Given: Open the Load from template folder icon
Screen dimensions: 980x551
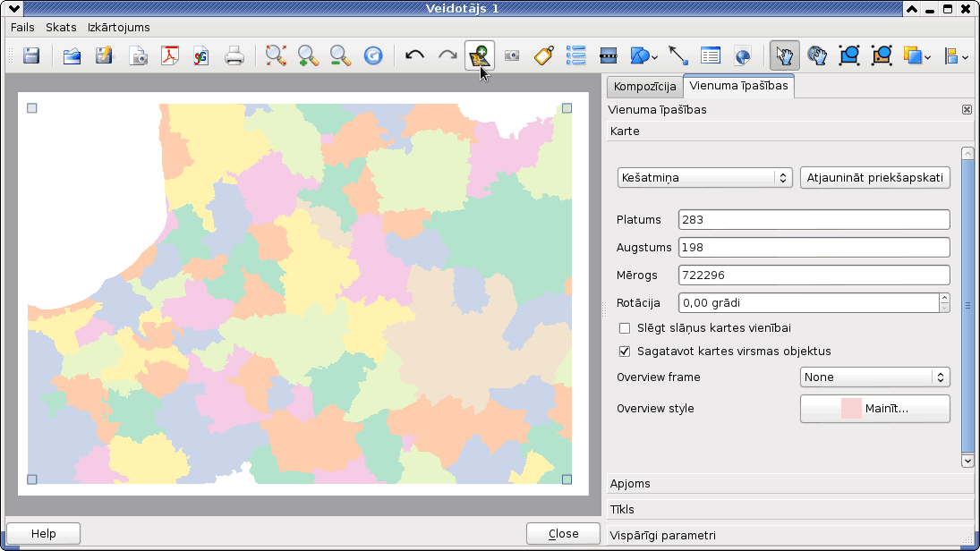Looking at the screenshot, I should (72, 55).
